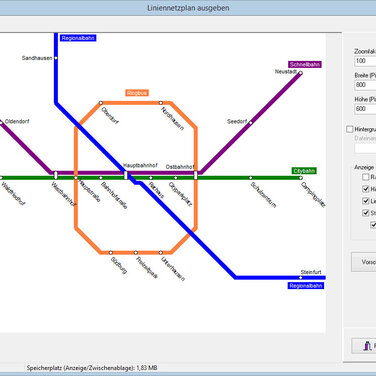This screenshot has width=376, height=376.
Task: Click the Breite field showing 800
Action: (x=365, y=85)
